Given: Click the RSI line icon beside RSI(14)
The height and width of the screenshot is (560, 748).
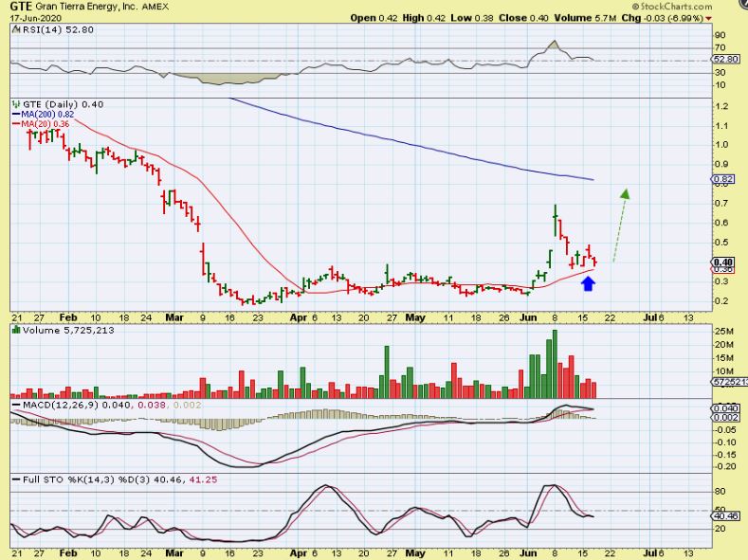Looking at the screenshot, I should coord(16,29).
